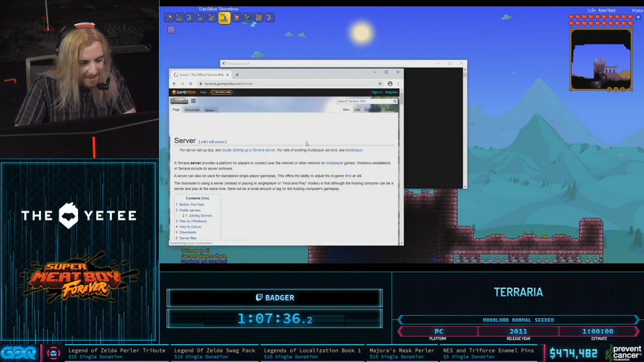Viewport: 644px width, 362px height.
Task: Click the browser page vertical scrollbar
Action: 401,168
